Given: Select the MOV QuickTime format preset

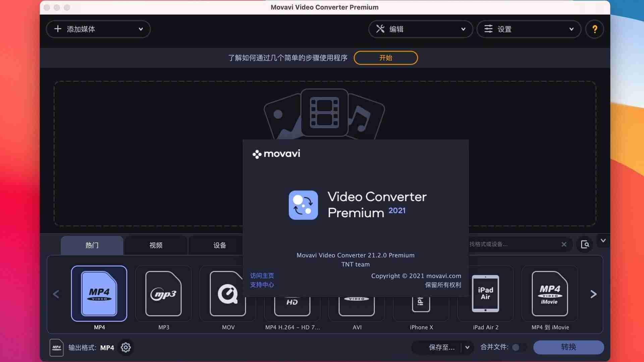Looking at the screenshot, I should [x=221, y=294].
